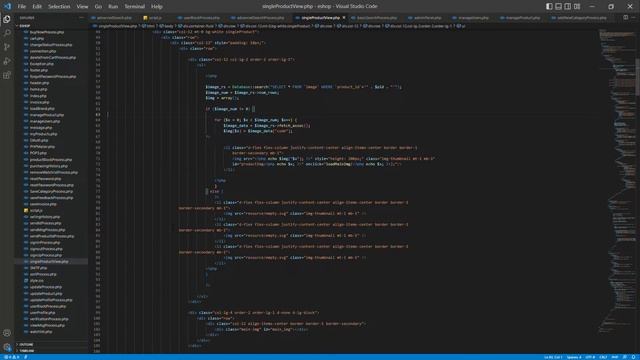The height and width of the screenshot is (360, 640).
Task: Change indentation via Spaces status item
Action: point(574,357)
